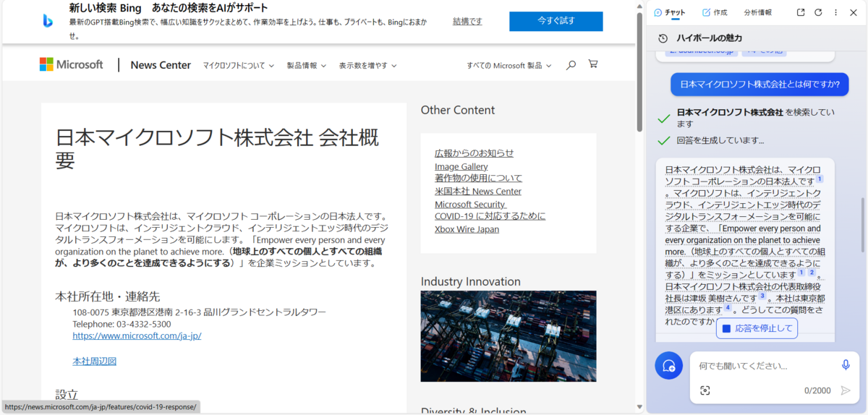
Task: Click the Industry Innovation heading
Action: 471,281
